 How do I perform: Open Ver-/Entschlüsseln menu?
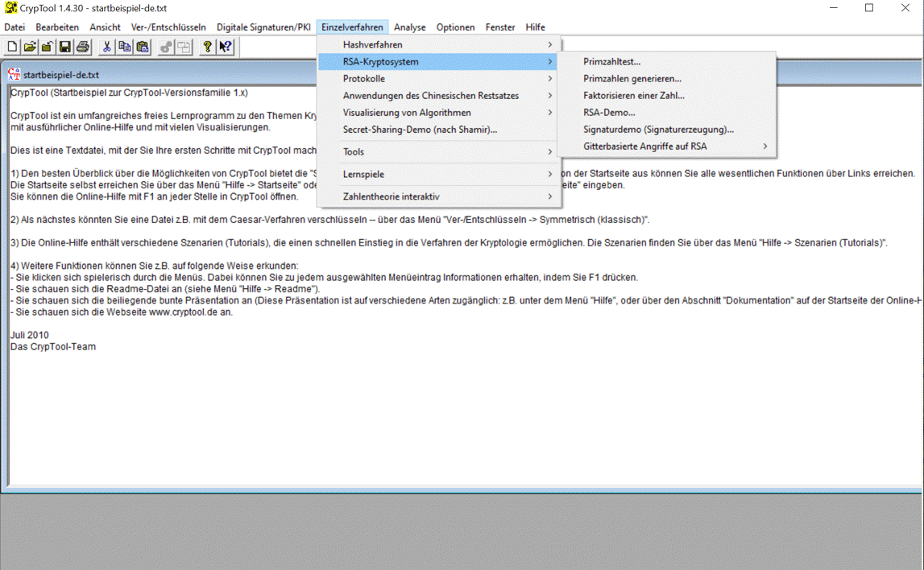pos(168,27)
